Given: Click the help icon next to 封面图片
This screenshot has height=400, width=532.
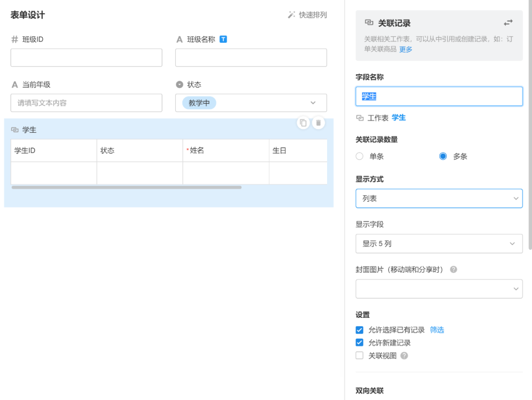Looking at the screenshot, I should 453,270.
